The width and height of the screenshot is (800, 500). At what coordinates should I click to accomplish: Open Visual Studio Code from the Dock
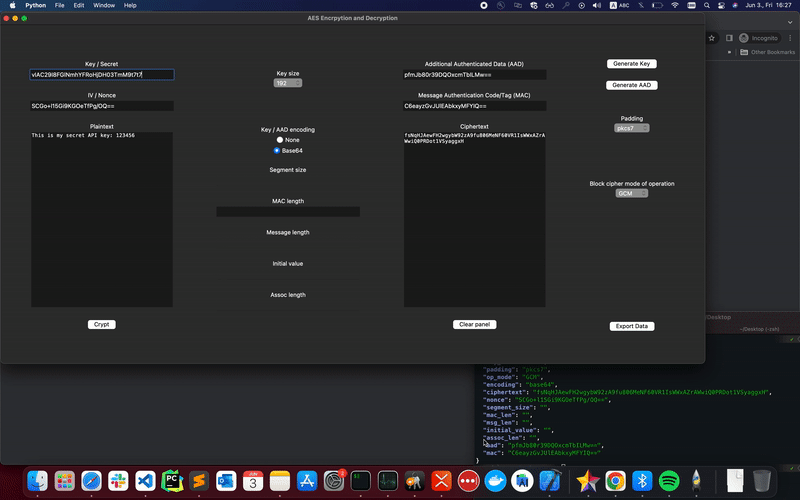coord(145,481)
